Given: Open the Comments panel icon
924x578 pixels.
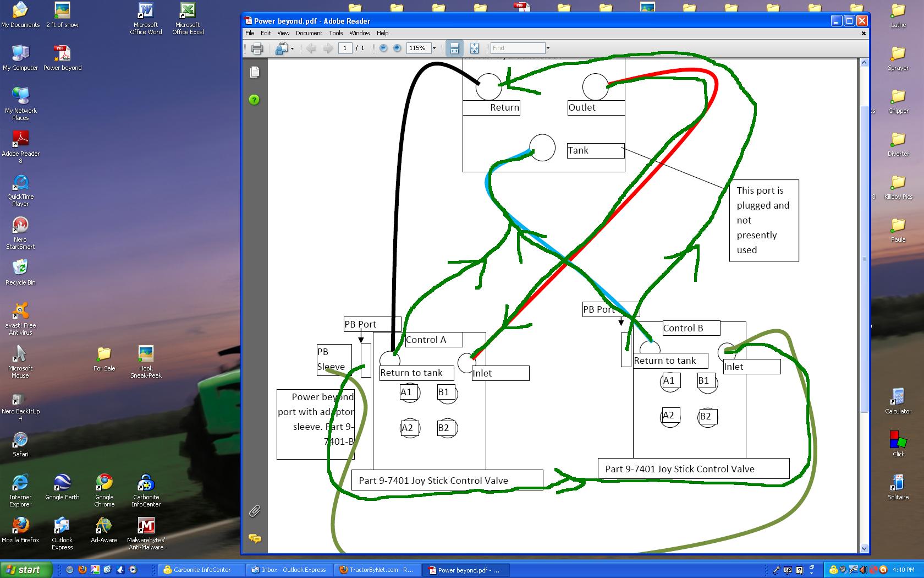Looking at the screenshot, I should 254,538.
